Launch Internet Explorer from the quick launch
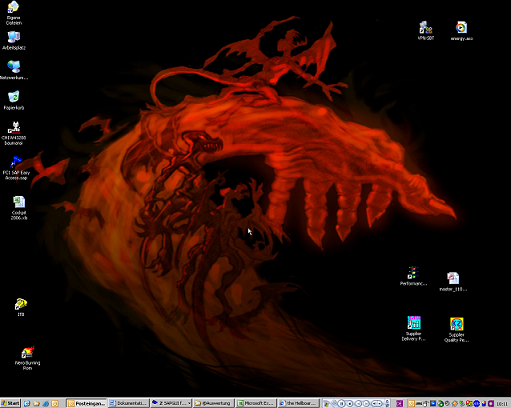Viewport: 511px width, 408px height. 46,403
